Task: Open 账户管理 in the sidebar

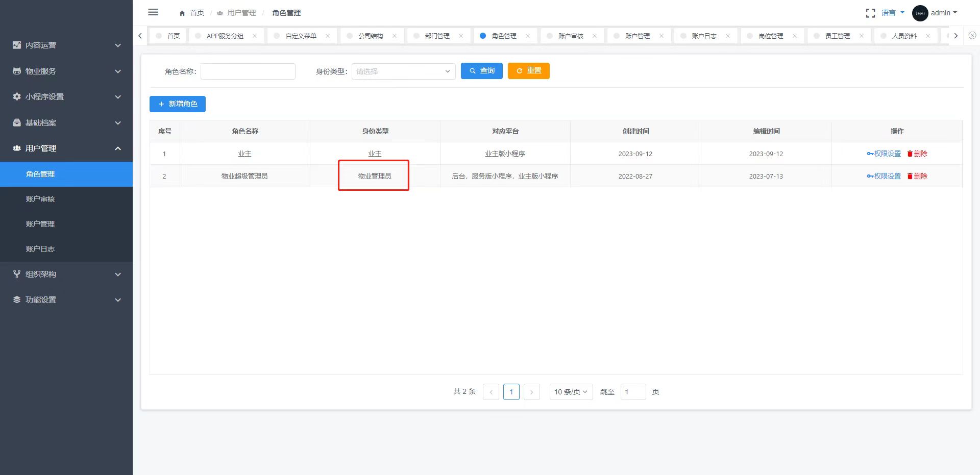Action: [x=66, y=224]
